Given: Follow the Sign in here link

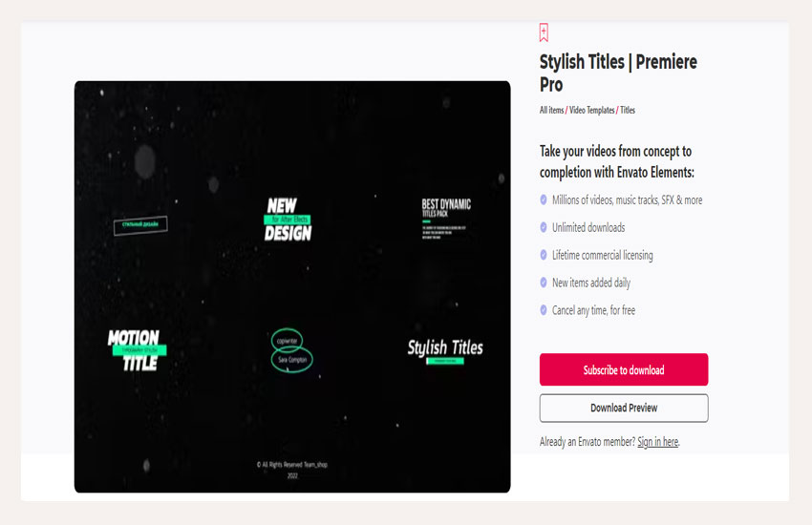Looking at the screenshot, I should (657, 442).
